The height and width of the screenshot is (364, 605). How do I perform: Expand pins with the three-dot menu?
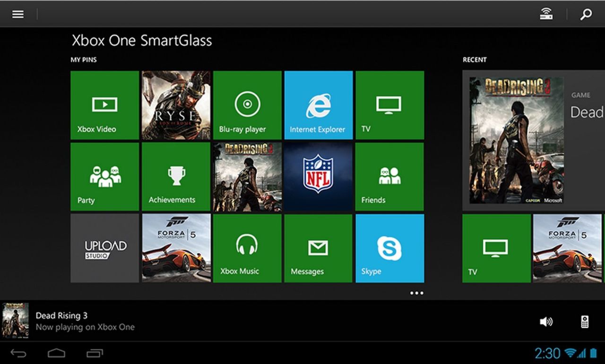416,293
